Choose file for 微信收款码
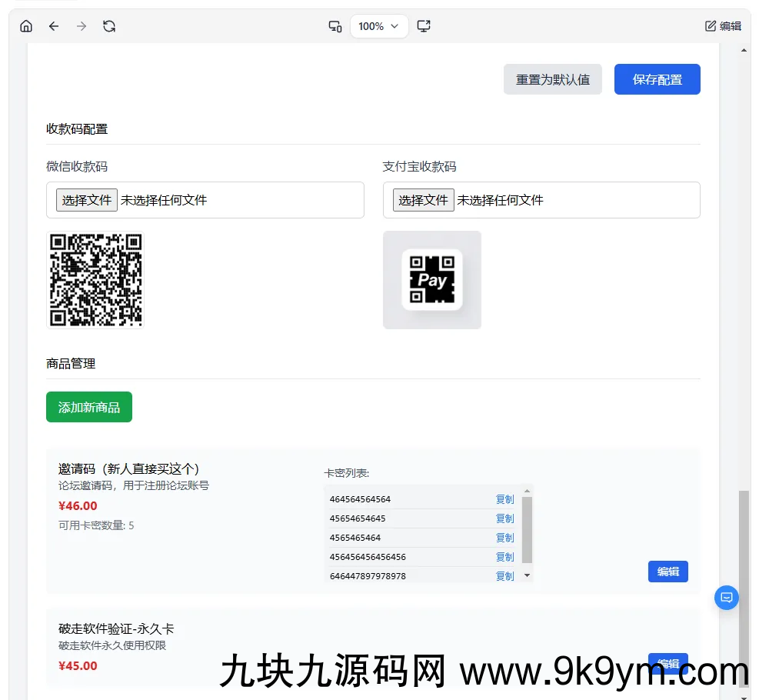The width and height of the screenshot is (759, 700). 87,200
